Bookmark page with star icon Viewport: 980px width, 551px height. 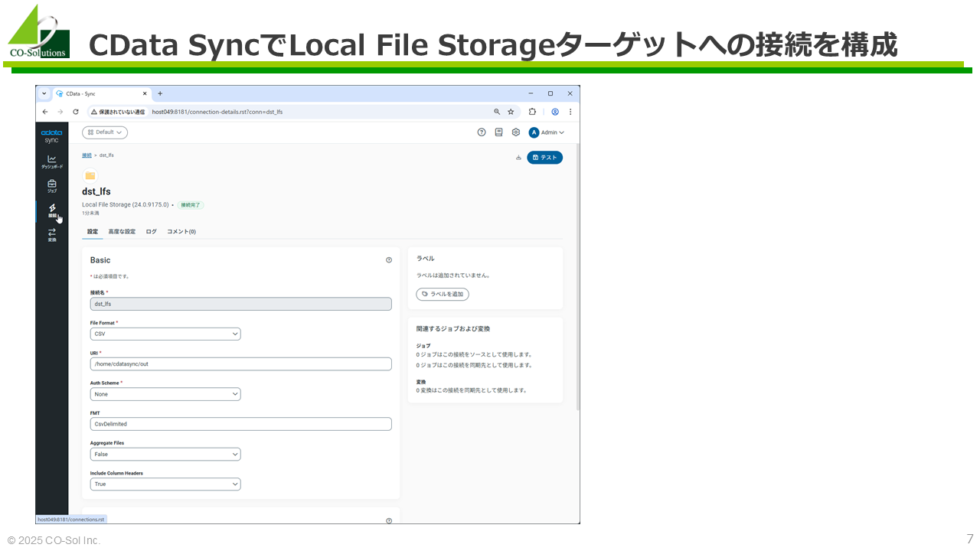click(x=511, y=112)
